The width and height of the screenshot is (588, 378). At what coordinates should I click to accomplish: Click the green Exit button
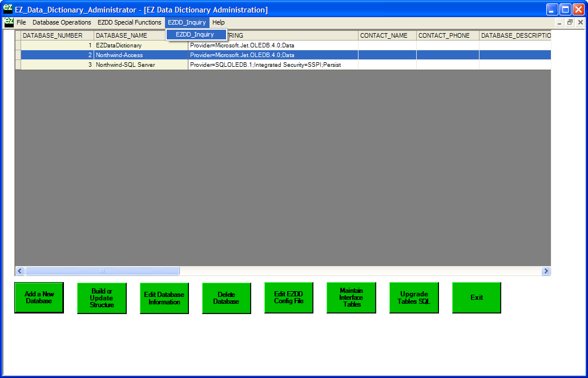pos(477,297)
